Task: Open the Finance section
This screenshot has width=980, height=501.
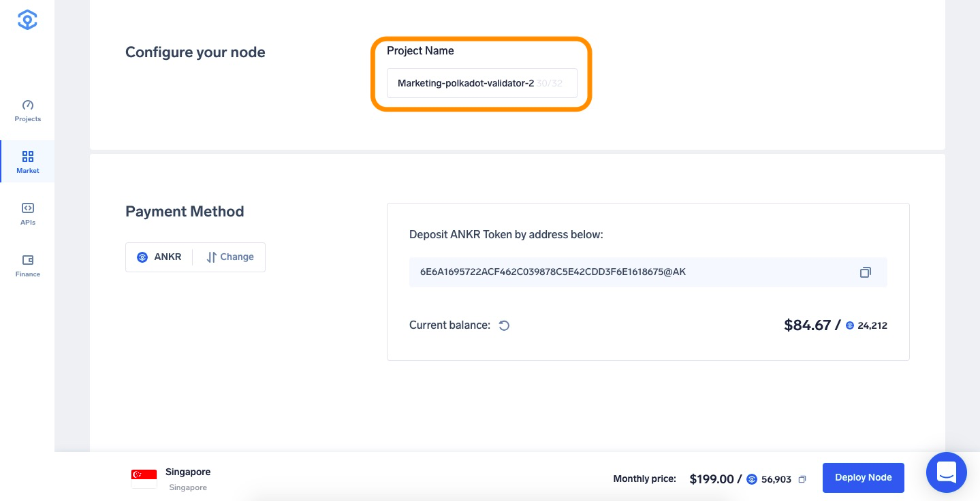Action: coord(27,265)
